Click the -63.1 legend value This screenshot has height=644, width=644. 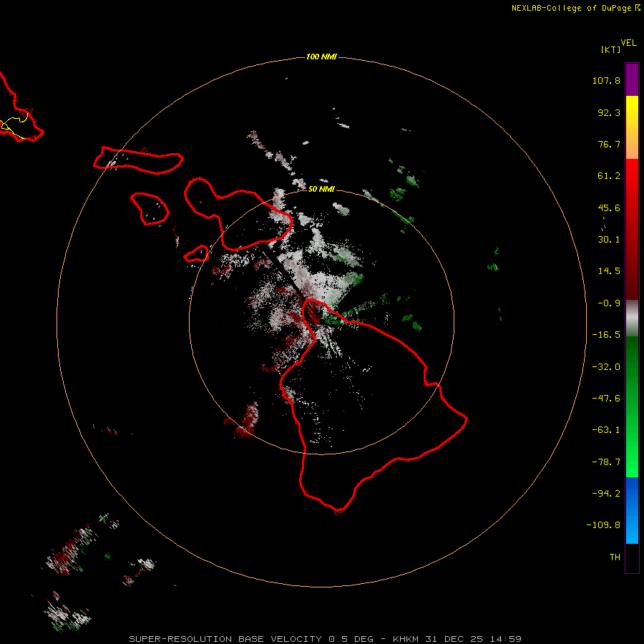606,430
